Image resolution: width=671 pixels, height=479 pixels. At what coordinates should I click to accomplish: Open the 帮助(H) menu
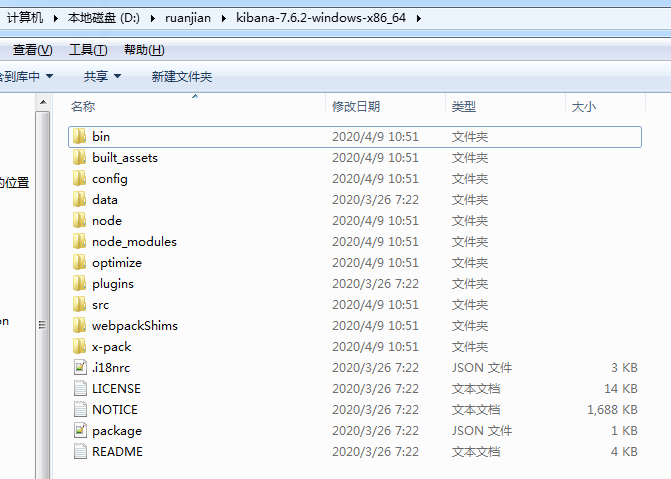(x=144, y=50)
